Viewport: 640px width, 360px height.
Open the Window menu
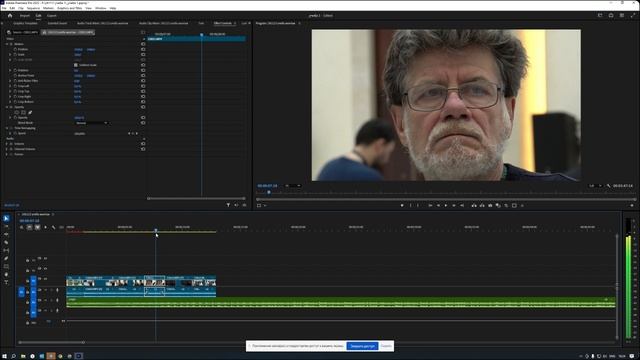click(100, 8)
